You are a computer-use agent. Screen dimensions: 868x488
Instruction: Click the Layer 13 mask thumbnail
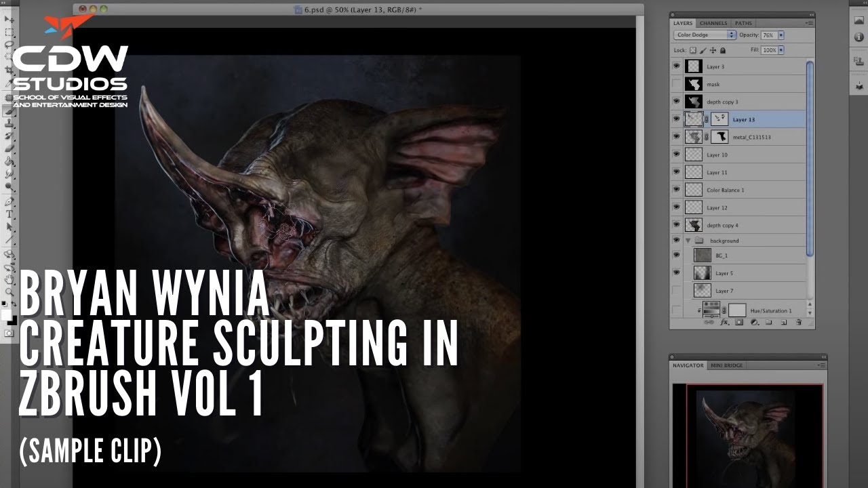click(x=719, y=119)
